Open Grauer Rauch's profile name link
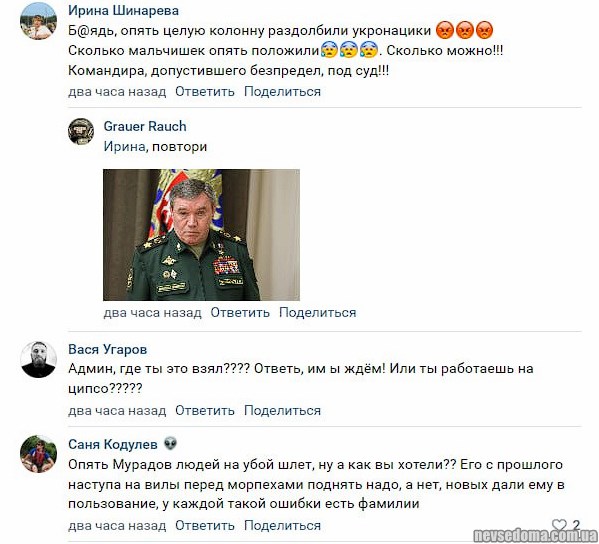This screenshot has width=599, height=544. [145, 126]
